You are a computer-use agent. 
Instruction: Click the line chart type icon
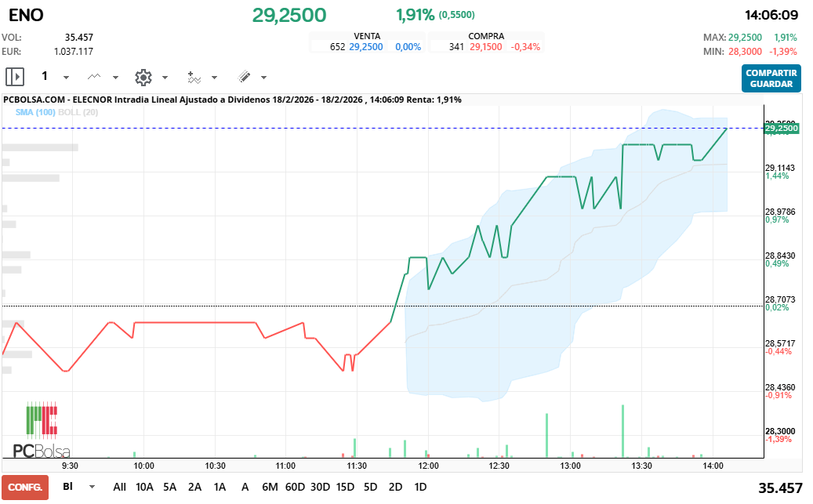(94, 77)
